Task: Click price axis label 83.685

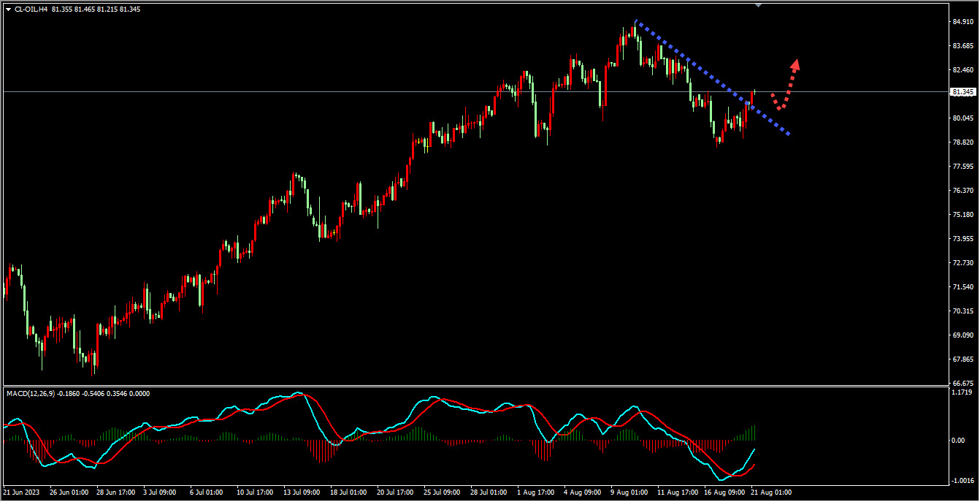Action: pyautogui.click(x=964, y=46)
